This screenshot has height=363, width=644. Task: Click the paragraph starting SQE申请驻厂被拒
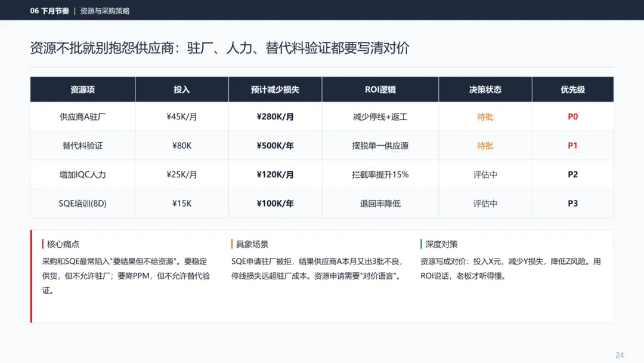tap(316, 269)
